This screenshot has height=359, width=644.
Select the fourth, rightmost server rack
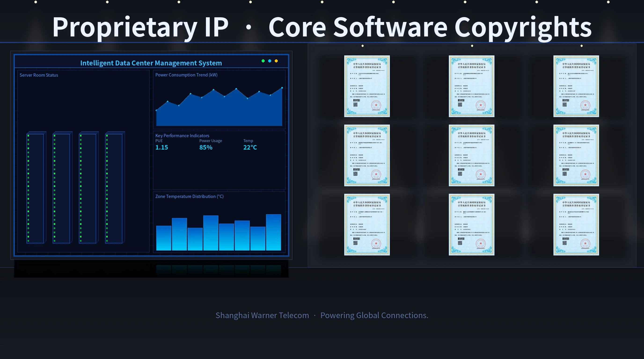click(x=115, y=187)
